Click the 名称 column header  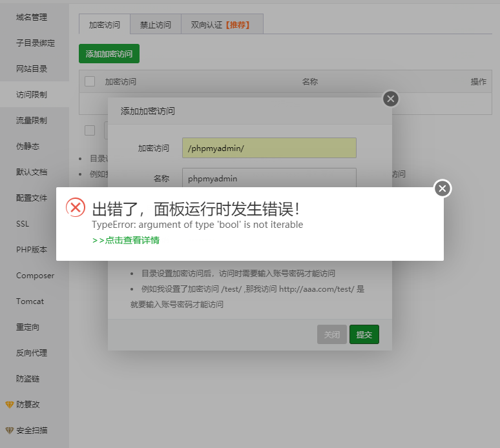click(x=310, y=81)
